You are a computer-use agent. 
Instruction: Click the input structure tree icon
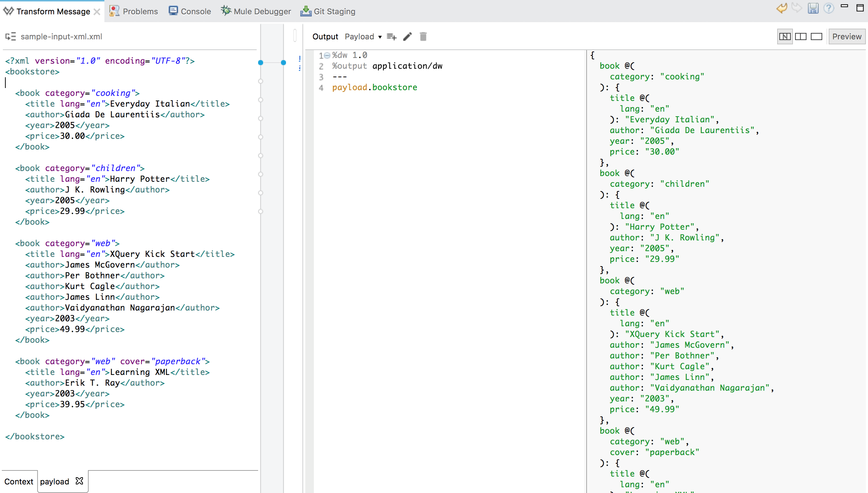(10, 36)
